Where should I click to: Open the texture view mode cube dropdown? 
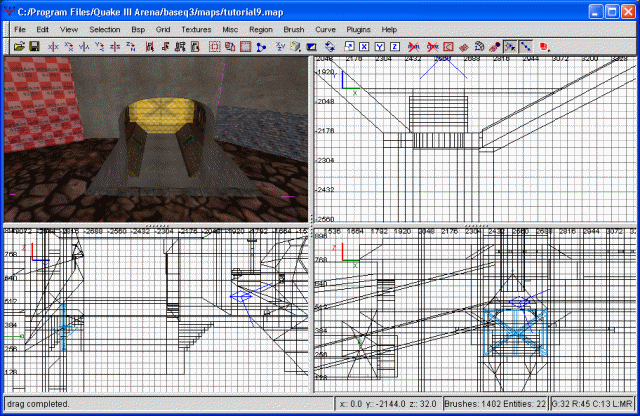click(x=296, y=47)
